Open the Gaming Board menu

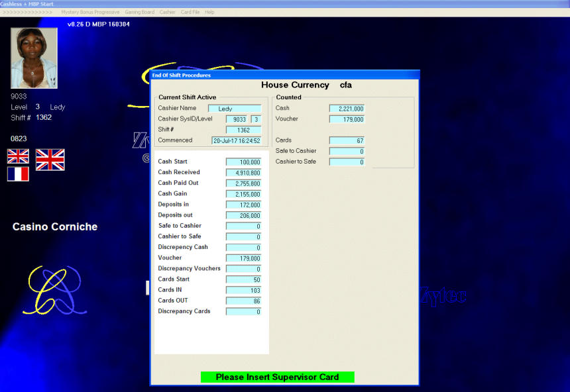139,12
